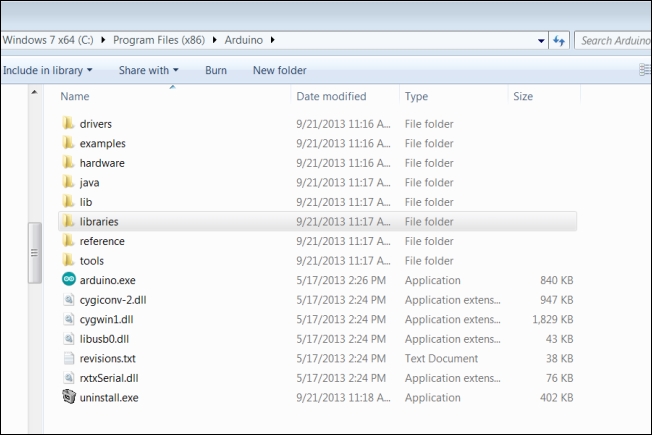Click the cygiconv-2.dll file icon
652x435 pixels.
[x=69, y=299]
